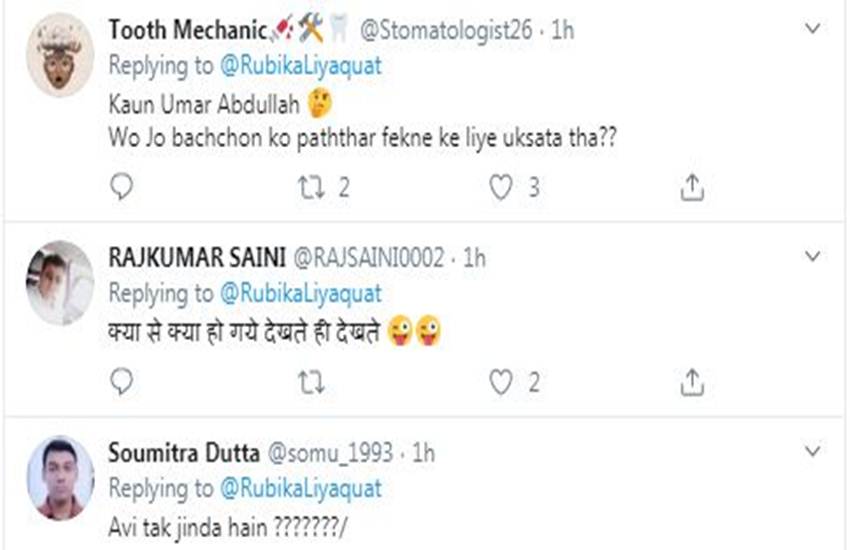Reply to RAJKUMAR SAINI's tweet
This screenshot has width=850, height=550.
(122, 381)
